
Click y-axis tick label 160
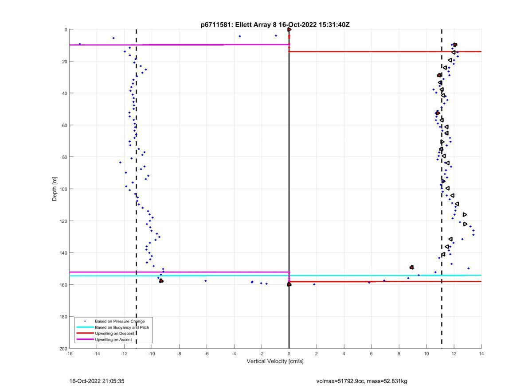pos(63,285)
